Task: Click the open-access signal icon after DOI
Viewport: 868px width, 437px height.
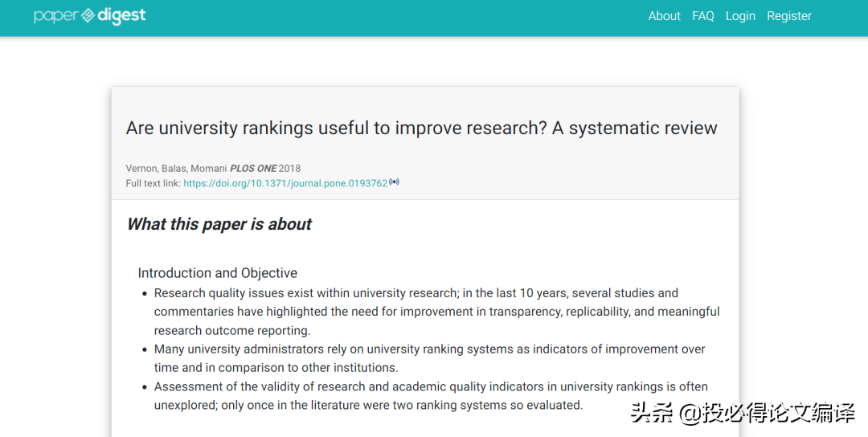Action: tap(395, 182)
